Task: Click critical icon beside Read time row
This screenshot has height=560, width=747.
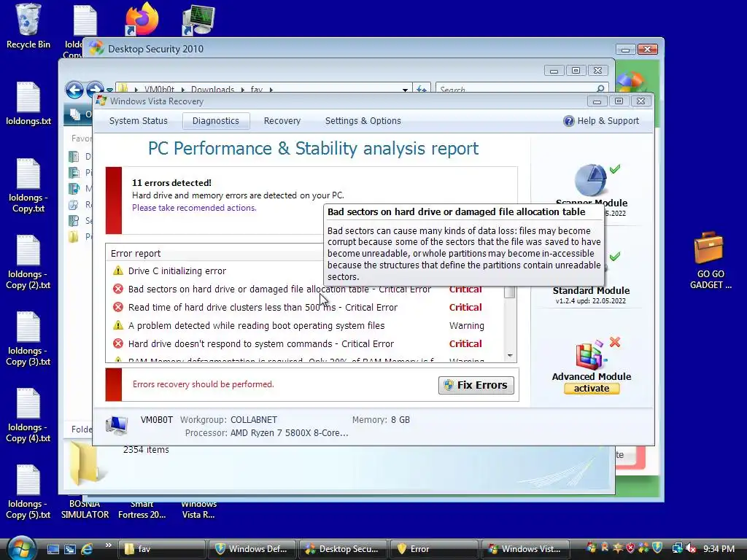Action: (117, 307)
